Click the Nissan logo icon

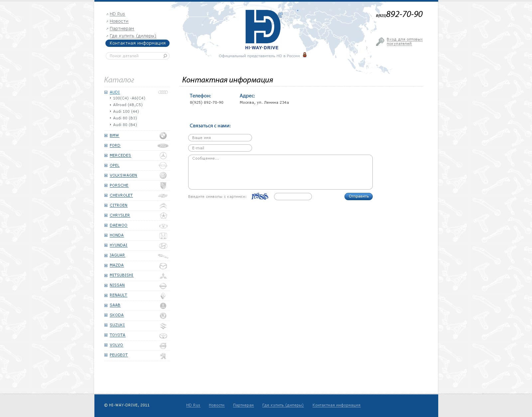(163, 286)
